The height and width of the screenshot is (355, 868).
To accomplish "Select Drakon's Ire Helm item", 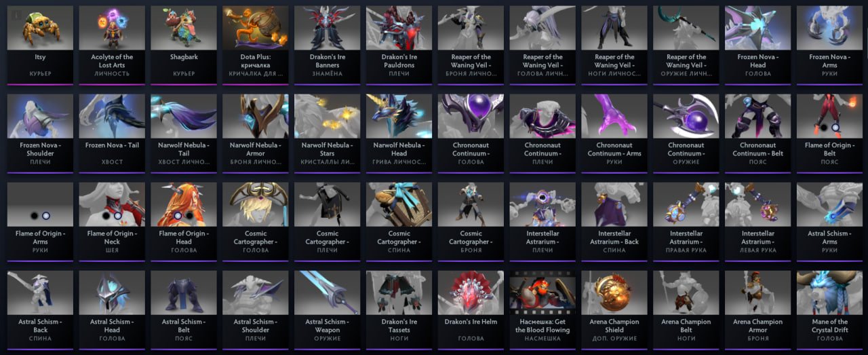I will [471, 310].
